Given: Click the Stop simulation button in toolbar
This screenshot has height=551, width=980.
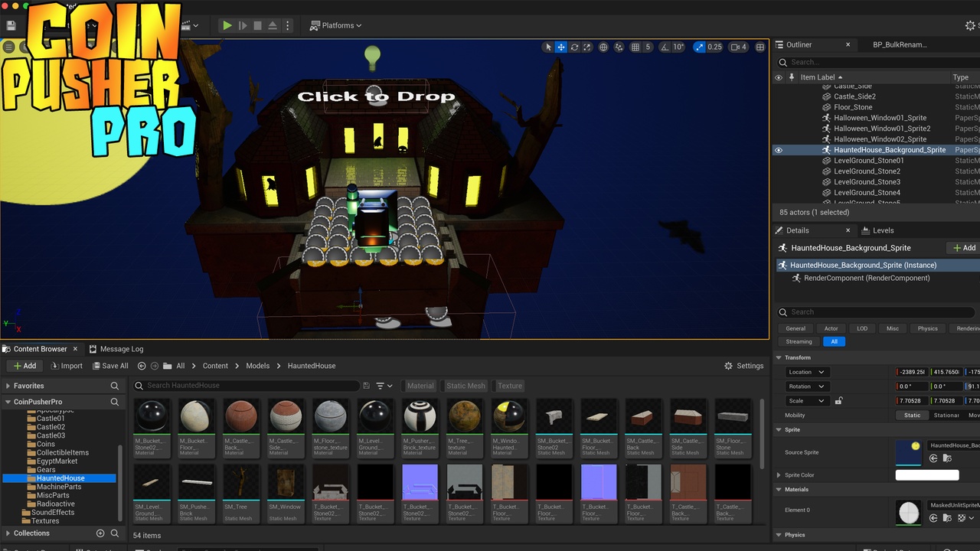Looking at the screenshot, I should coord(257,25).
